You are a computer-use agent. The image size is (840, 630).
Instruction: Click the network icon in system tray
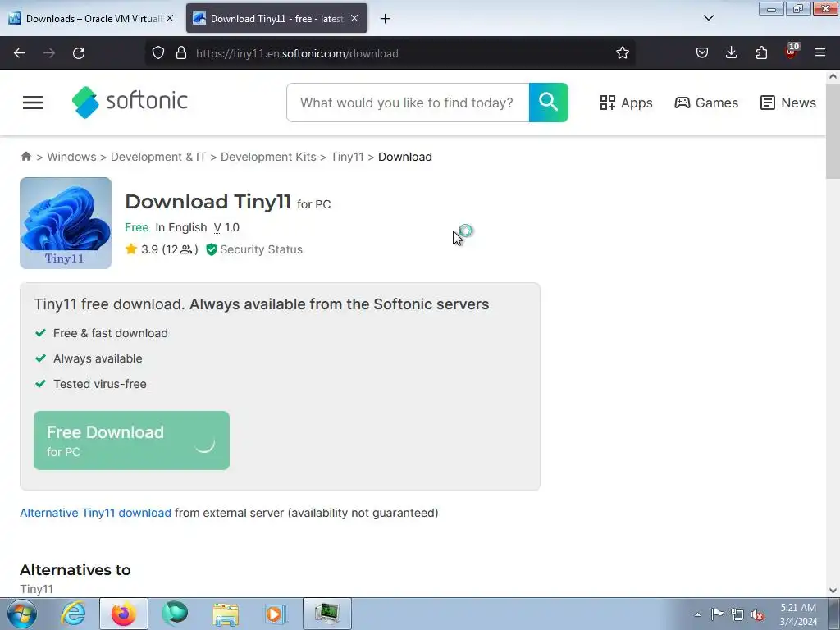[737, 614]
